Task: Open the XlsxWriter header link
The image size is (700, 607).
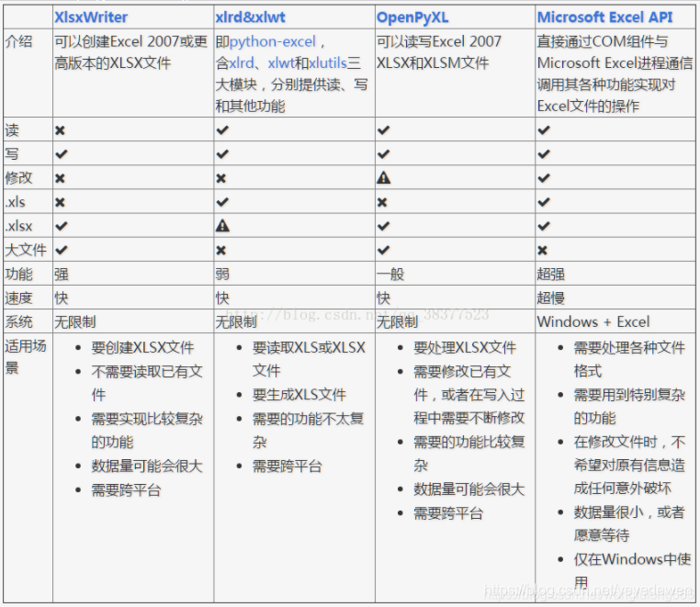Action: pos(91,17)
